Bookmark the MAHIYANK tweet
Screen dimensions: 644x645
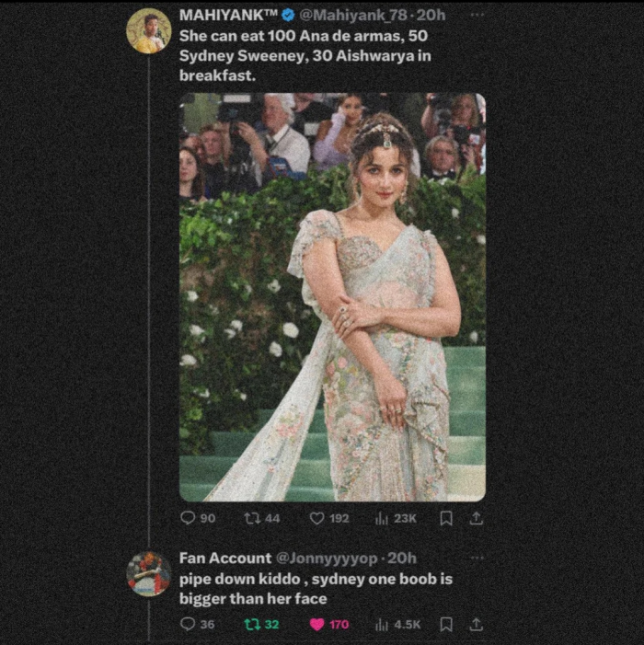(446, 518)
